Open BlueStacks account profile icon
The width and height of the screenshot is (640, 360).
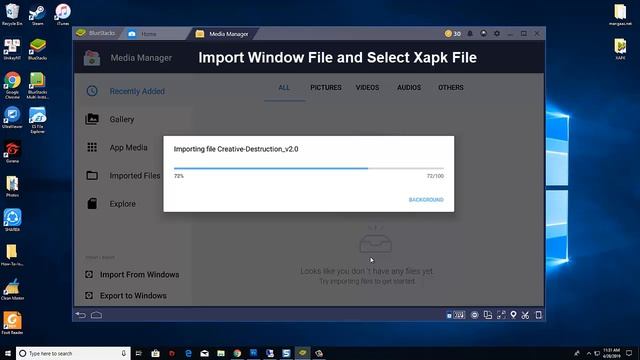coord(483,33)
